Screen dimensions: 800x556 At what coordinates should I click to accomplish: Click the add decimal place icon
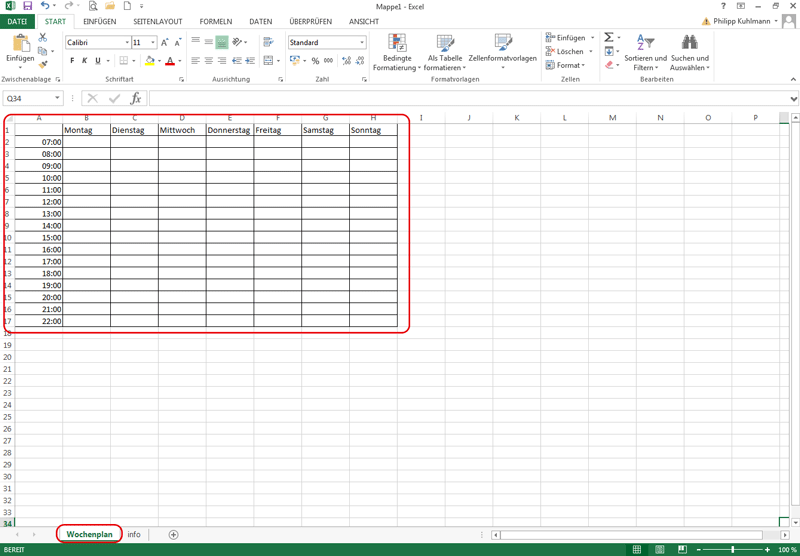coord(346,61)
